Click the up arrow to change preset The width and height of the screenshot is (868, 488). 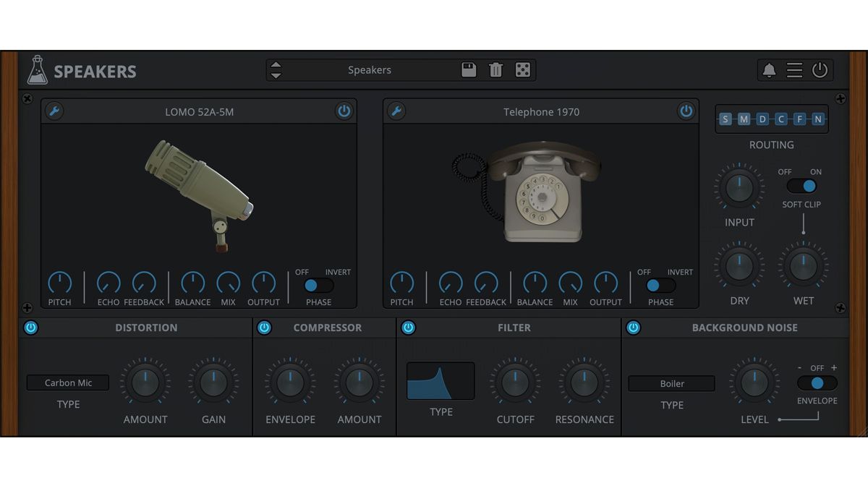276,65
